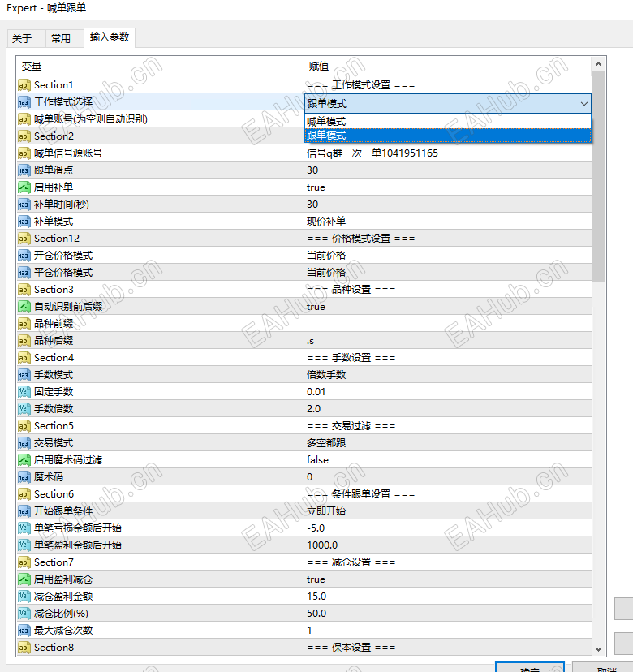Click the integer icon beside 补单时间(秒)
The height and width of the screenshot is (672, 633).
pos(24,205)
